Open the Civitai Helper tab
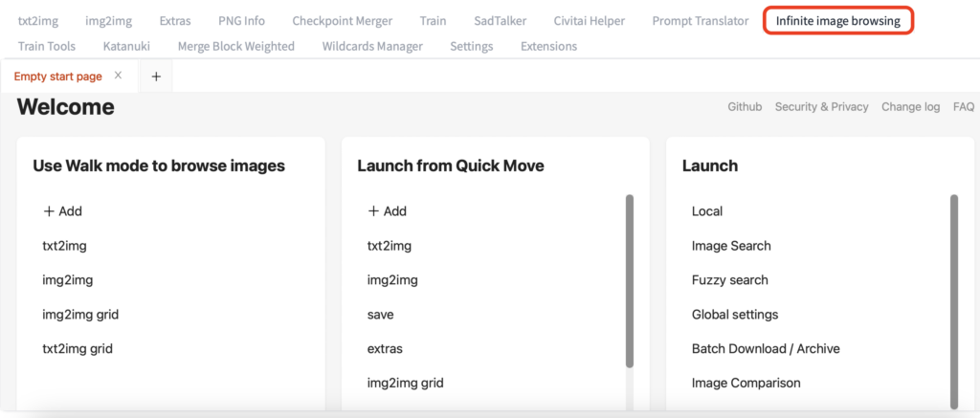This screenshot has width=980, height=418. tap(590, 20)
